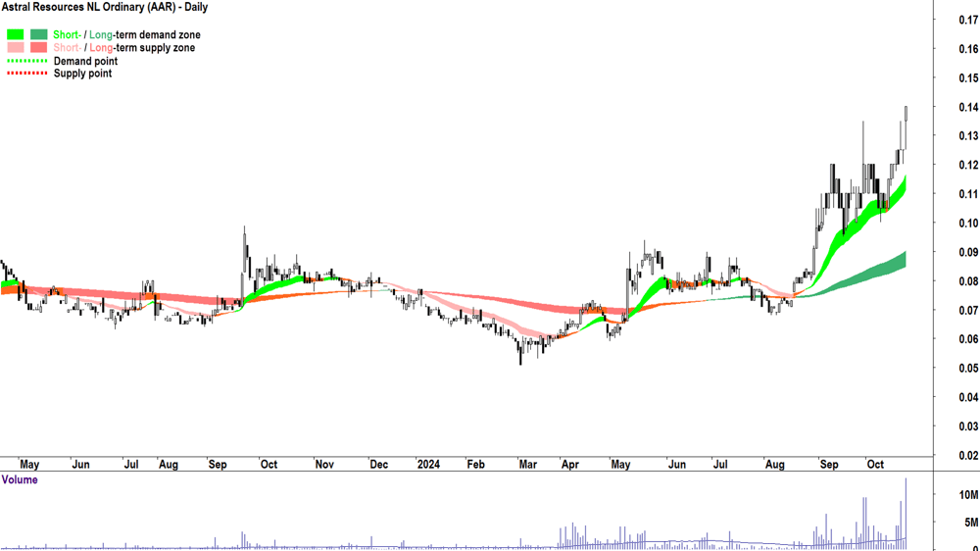The image size is (980, 551).
Task: Select the dark green long-term demand zone swatch
Action: click(39, 34)
